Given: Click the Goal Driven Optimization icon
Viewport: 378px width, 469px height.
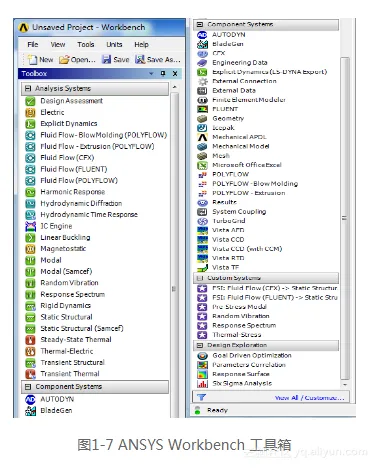Looking at the screenshot, I should (x=202, y=356).
